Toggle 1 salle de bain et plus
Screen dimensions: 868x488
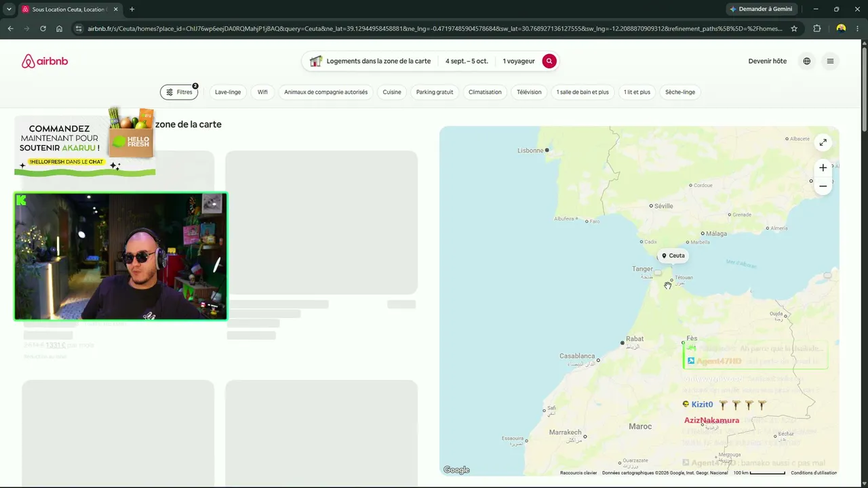[x=583, y=92]
